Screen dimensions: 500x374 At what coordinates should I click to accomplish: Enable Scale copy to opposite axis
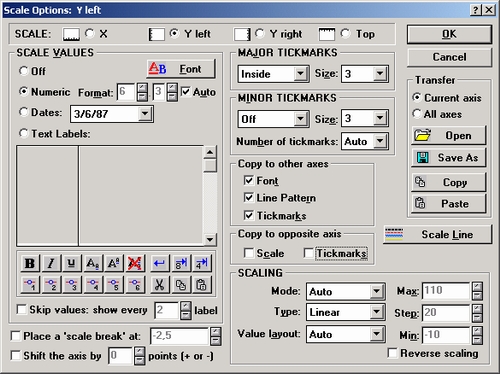(x=249, y=253)
